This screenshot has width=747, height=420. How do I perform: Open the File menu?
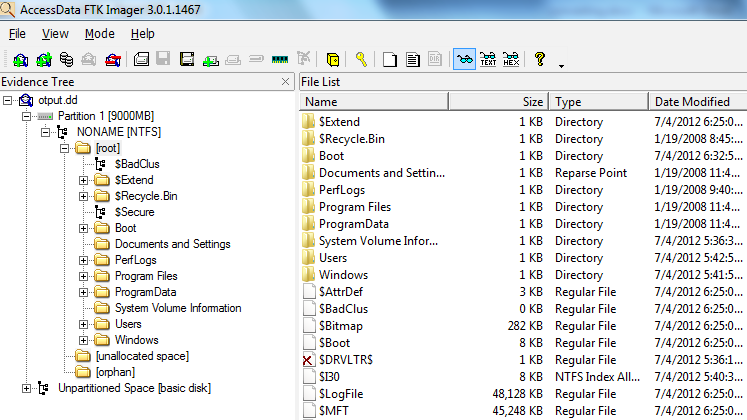click(x=17, y=34)
